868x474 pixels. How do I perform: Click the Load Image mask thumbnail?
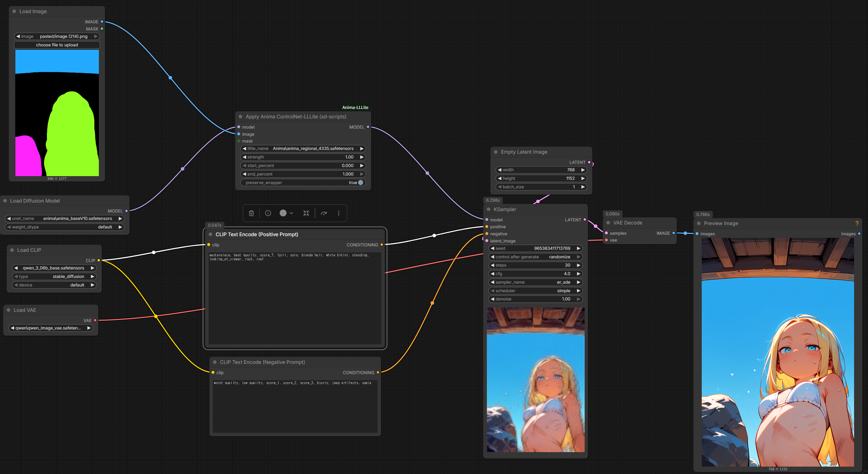57,113
